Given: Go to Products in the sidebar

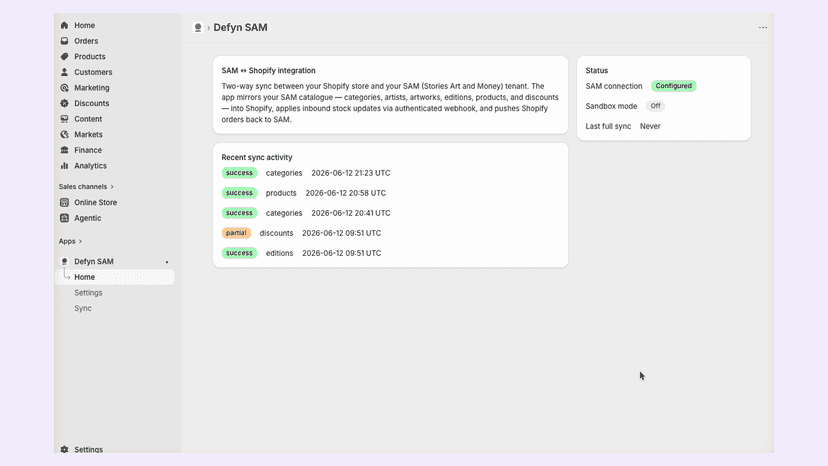Looking at the screenshot, I should [90, 57].
